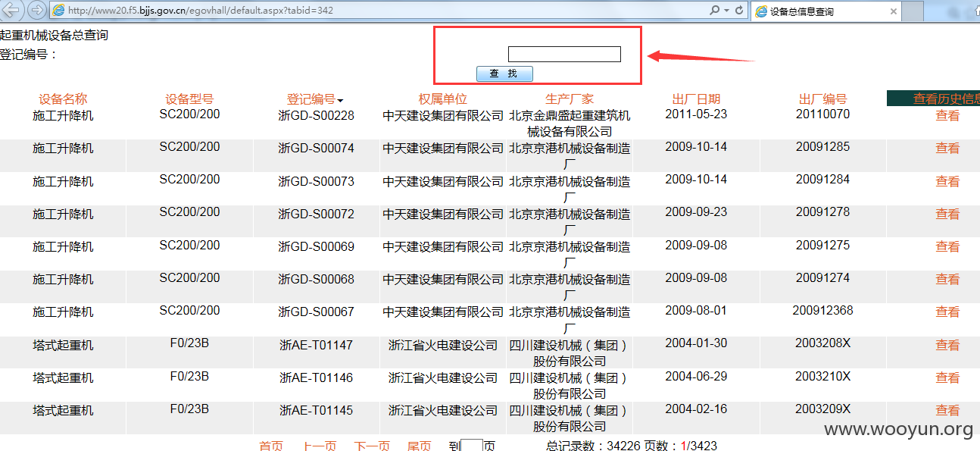Select total records text 总记录数：34226
The height and width of the screenshot is (451, 980).
[x=595, y=446]
